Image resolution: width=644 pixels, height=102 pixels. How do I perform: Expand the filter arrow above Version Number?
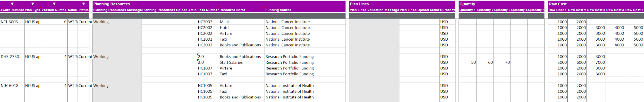click(x=54, y=4)
